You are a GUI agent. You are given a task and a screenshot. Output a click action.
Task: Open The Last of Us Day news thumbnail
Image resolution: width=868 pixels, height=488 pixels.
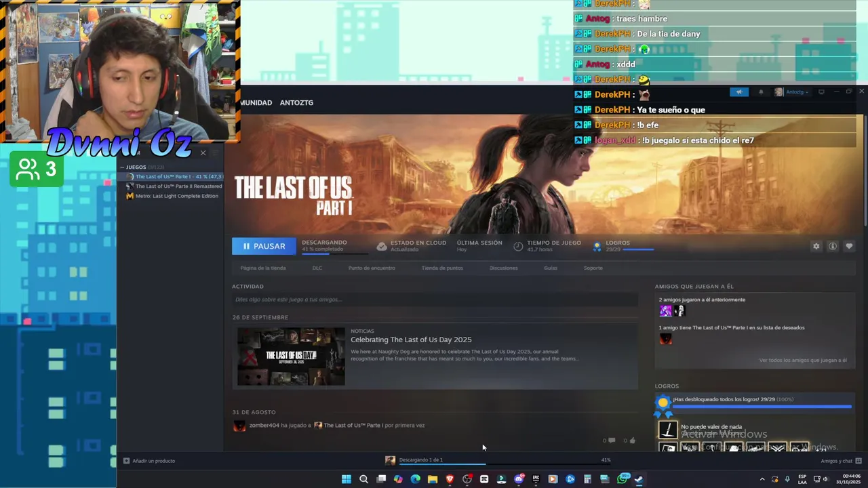291,357
